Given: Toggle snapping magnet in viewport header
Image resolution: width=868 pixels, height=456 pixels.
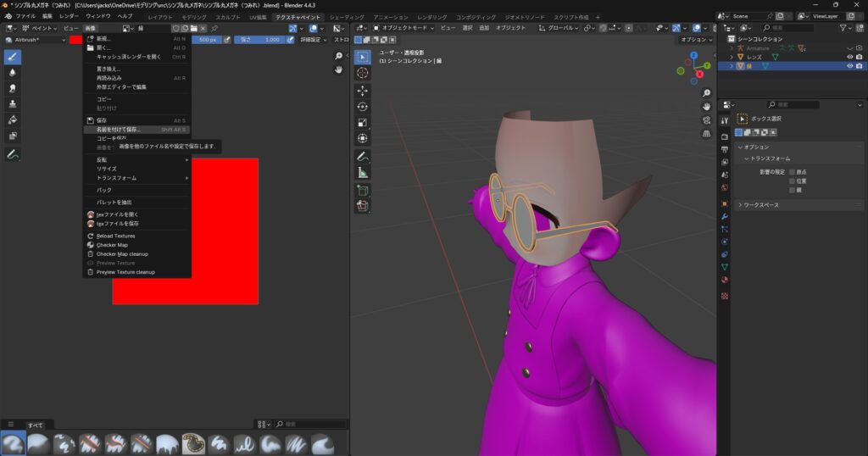Looking at the screenshot, I should (603, 28).
